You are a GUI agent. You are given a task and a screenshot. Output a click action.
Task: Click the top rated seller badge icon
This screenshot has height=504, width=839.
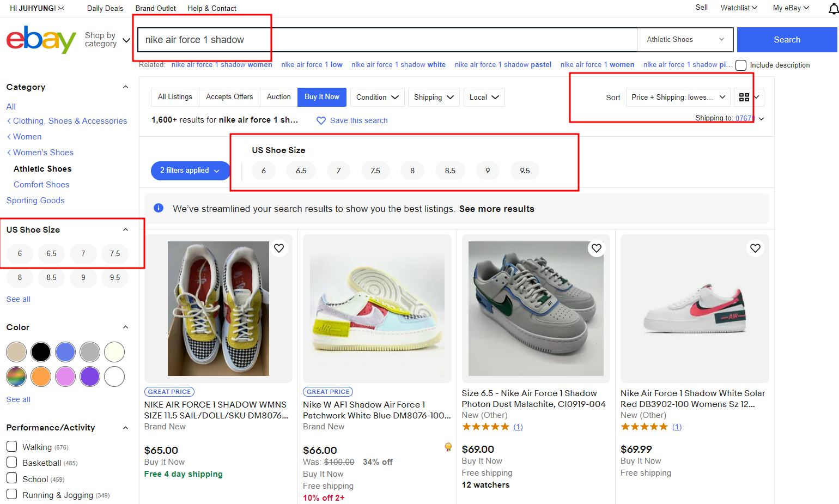click(x=448, y=447)
